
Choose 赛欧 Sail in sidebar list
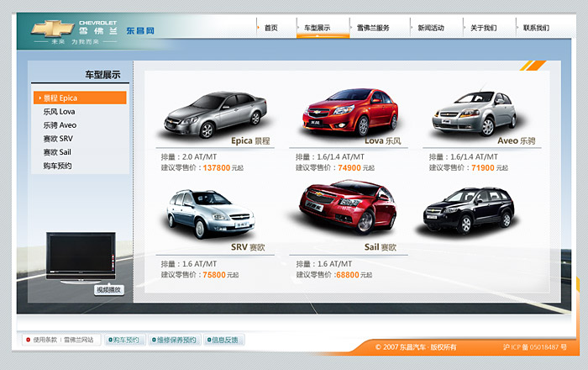(57, 152)
